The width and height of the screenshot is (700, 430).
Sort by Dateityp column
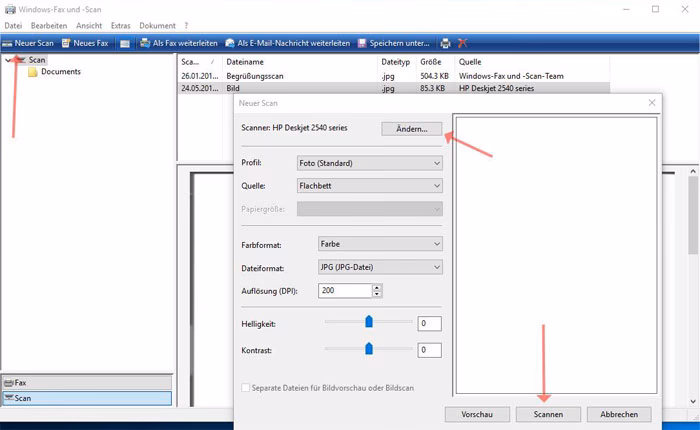(396, 62)
